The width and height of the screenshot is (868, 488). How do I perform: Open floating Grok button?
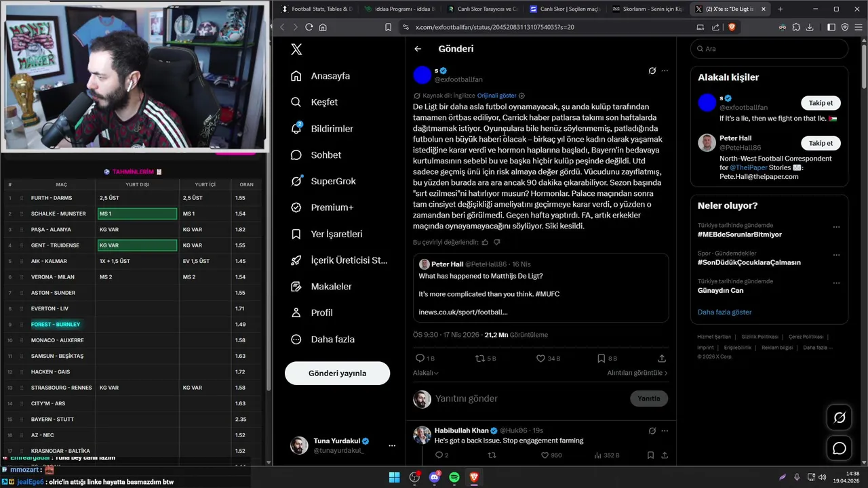pyautogui.click(x=840, y=418)
